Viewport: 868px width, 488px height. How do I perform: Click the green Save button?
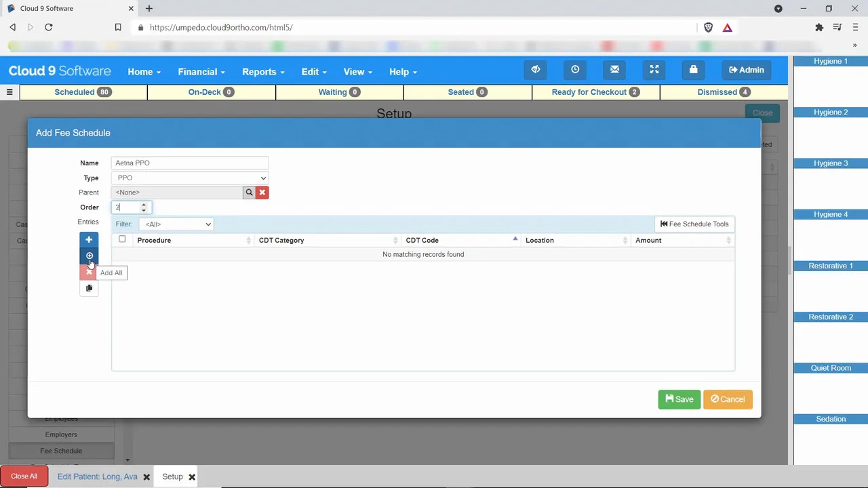click(679, 399)
